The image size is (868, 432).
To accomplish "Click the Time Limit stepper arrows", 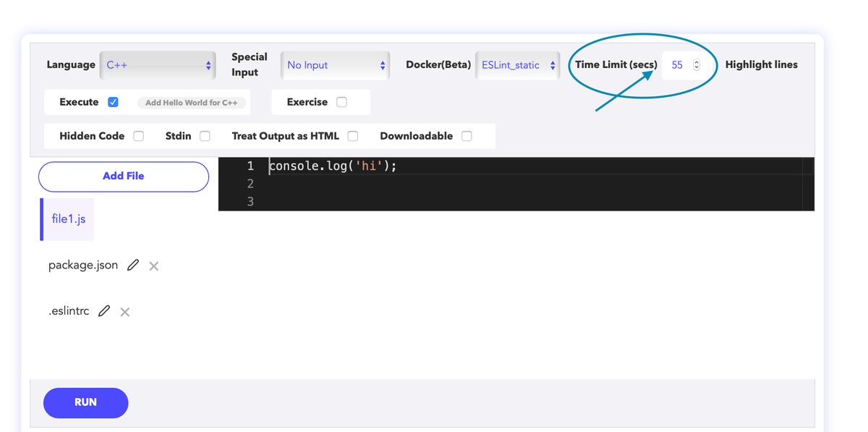I will click(x=697, y=65).
